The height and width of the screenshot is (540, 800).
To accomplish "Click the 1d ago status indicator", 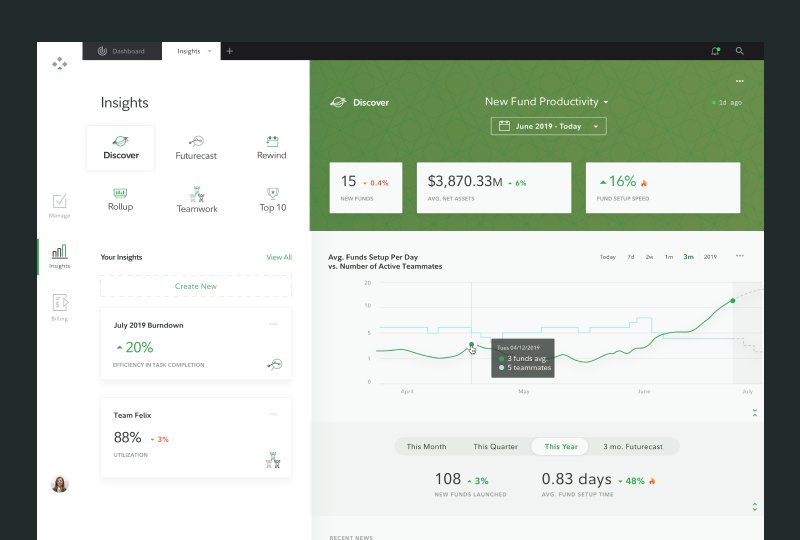I will pos(727,103).
